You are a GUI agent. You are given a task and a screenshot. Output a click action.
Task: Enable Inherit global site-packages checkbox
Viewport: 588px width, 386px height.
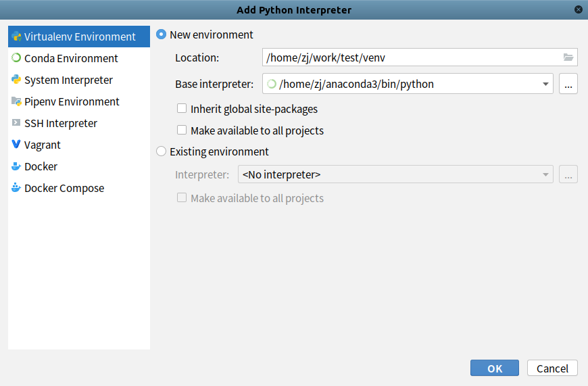click(182, 108)
